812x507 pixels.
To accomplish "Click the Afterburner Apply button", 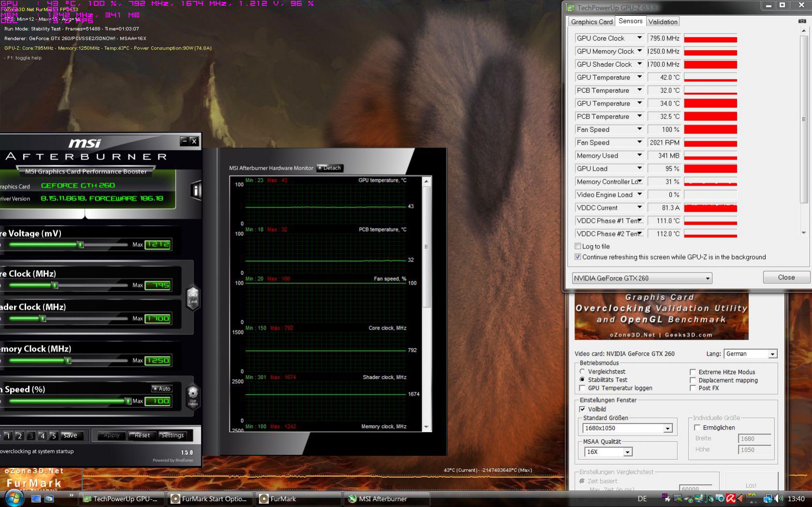I will pos(111,435).
